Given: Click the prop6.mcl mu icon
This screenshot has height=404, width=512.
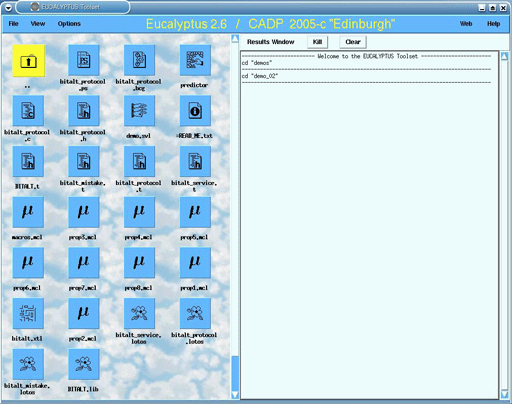Looking at the screenshot, I should point(28,263).
